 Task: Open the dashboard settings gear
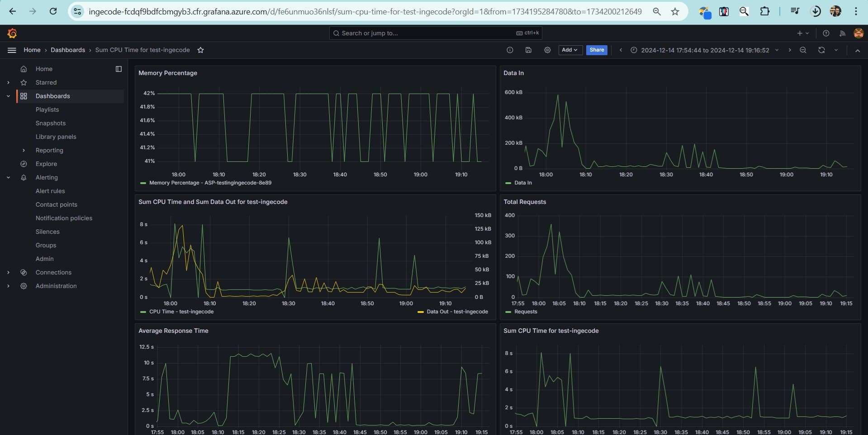(x=547, y=50)
